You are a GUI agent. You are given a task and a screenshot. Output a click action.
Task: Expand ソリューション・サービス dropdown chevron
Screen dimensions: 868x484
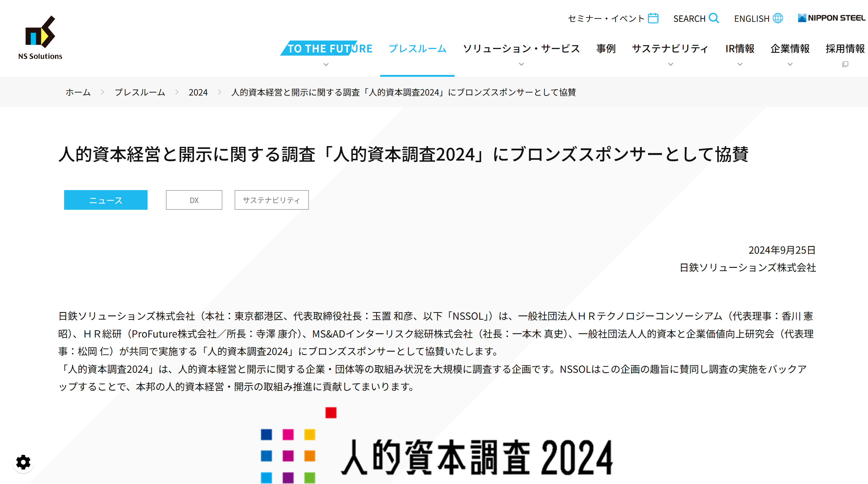point(521,64)
